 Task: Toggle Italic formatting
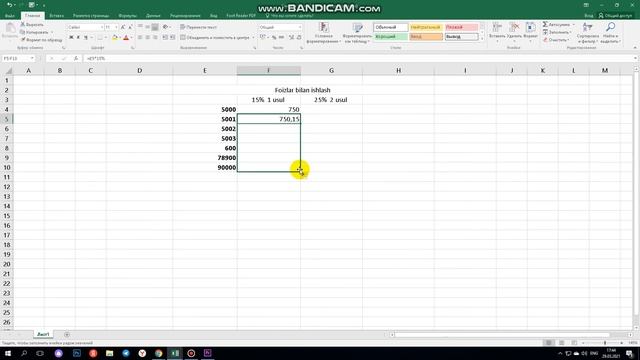[x=78, y=38]
